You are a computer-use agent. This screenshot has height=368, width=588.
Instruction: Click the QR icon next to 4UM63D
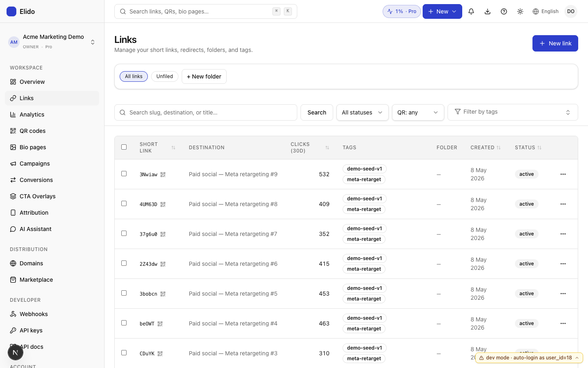click(x=163, y=204)
